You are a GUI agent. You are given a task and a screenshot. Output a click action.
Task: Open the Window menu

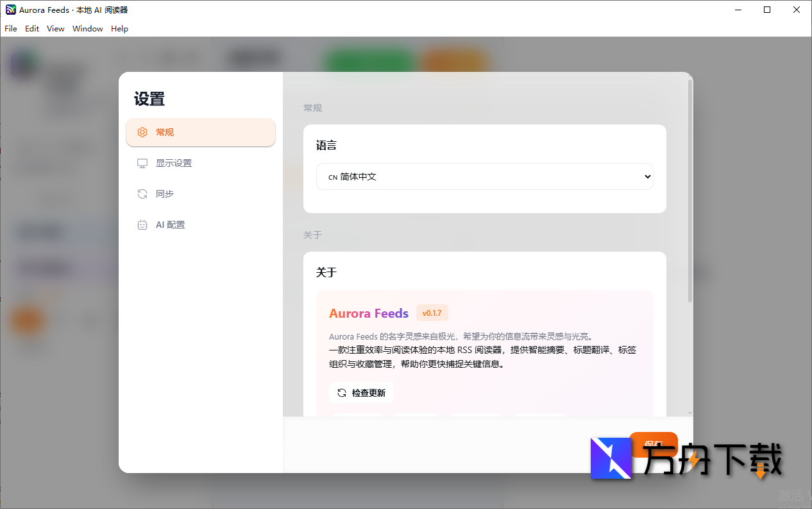pos(87,28)
